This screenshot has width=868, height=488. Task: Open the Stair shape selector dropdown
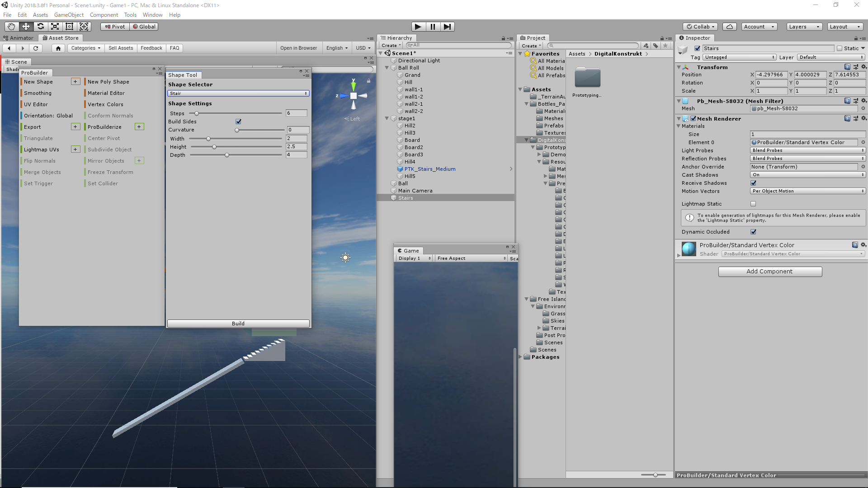(238, 94)
